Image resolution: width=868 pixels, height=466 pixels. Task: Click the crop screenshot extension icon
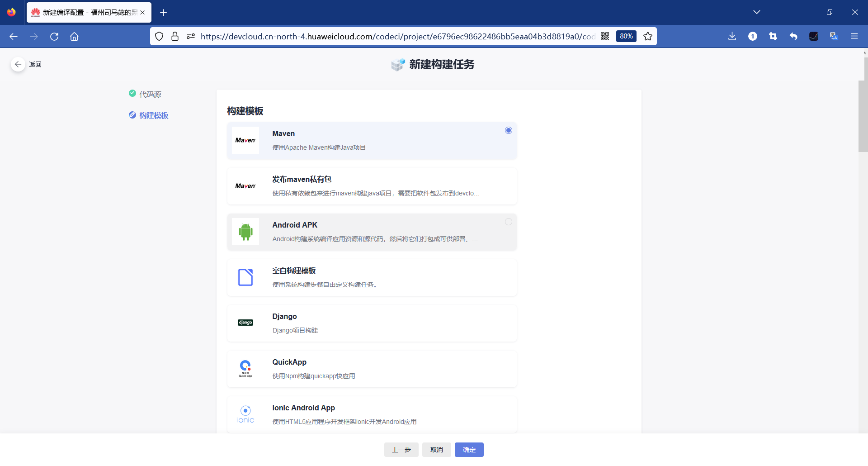click(773, 37)
